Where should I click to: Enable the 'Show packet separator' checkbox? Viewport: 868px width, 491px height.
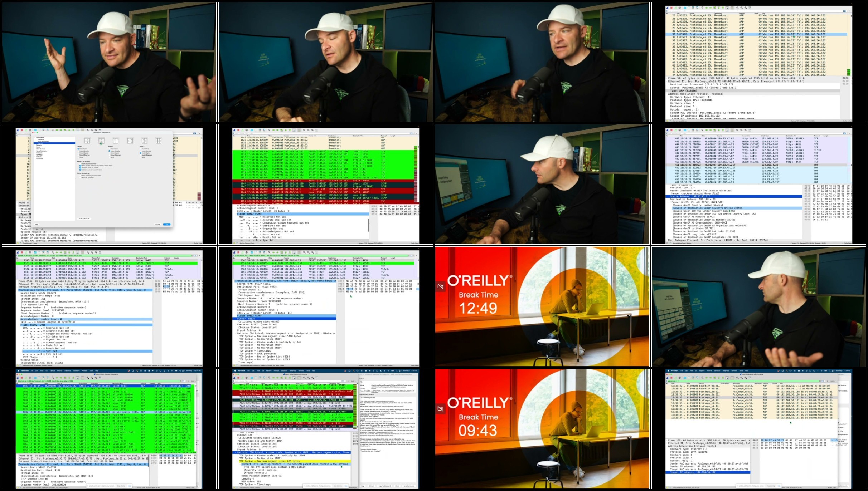point(80,164)
